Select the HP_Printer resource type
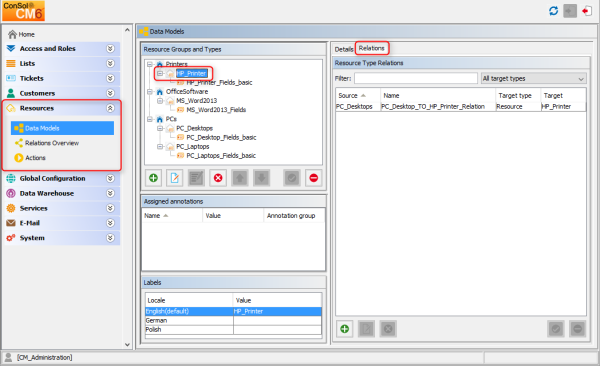This screenshot has height=366, width=600. 192,74
